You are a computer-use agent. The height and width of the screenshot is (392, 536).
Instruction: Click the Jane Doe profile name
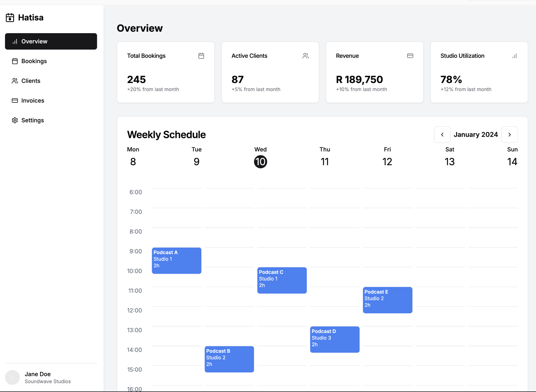(38, 374)
